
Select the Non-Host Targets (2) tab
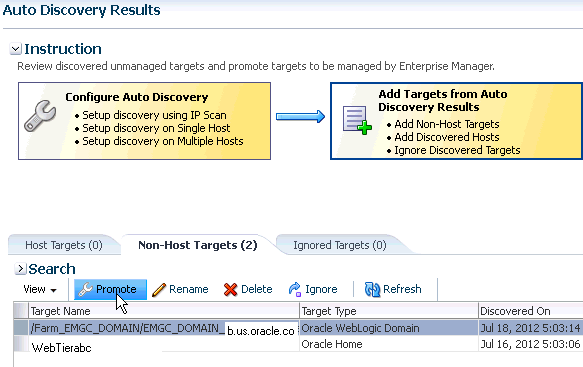[x=198, y=245]
